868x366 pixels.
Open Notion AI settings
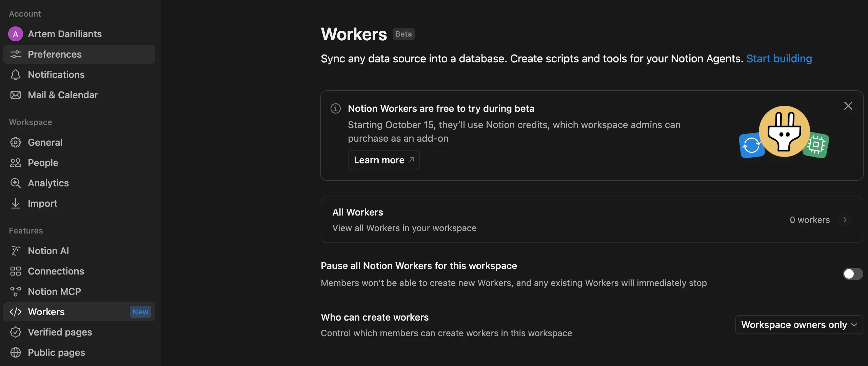point(79,251)
